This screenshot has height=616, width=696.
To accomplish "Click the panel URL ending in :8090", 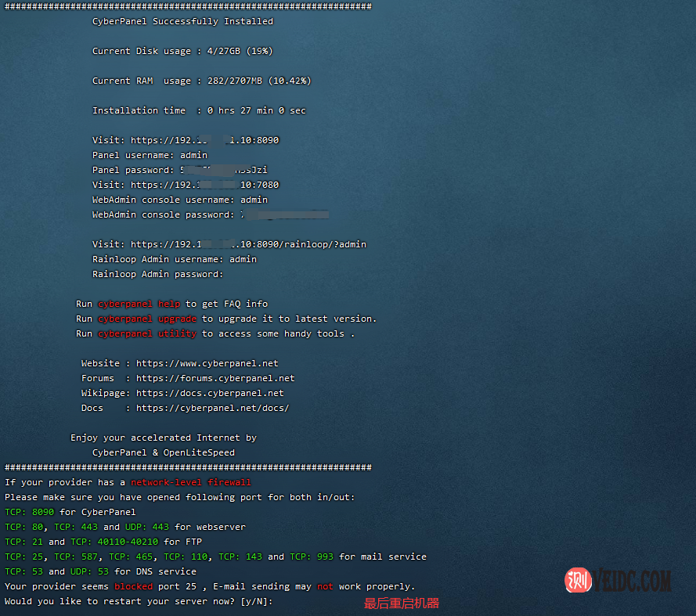I will tap(204, 140).
